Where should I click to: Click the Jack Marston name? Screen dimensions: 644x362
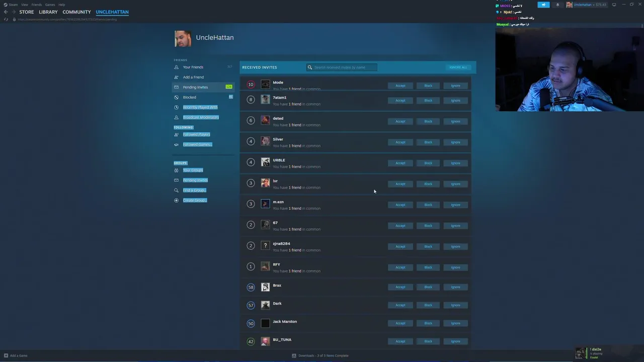tap(285, 321)
